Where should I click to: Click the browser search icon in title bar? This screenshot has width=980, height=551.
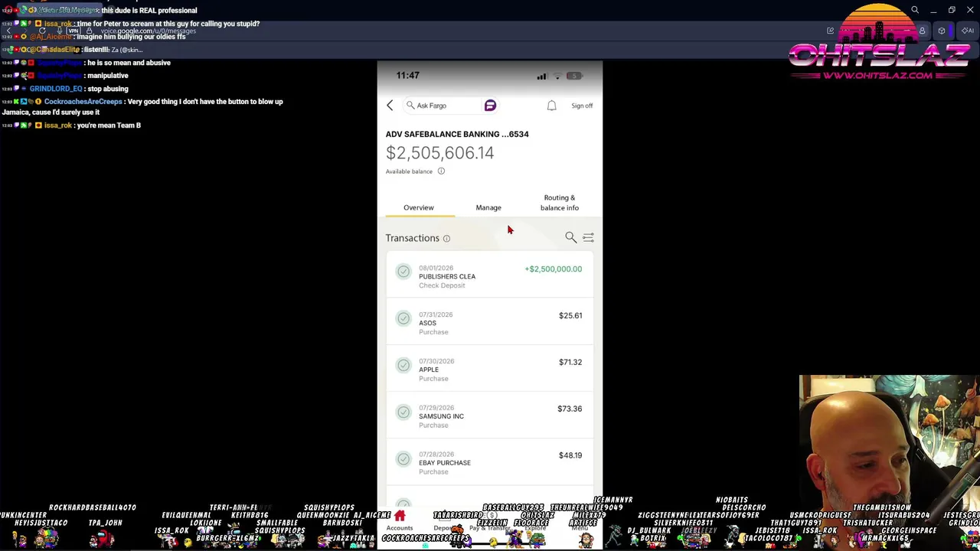pos(915,10)
